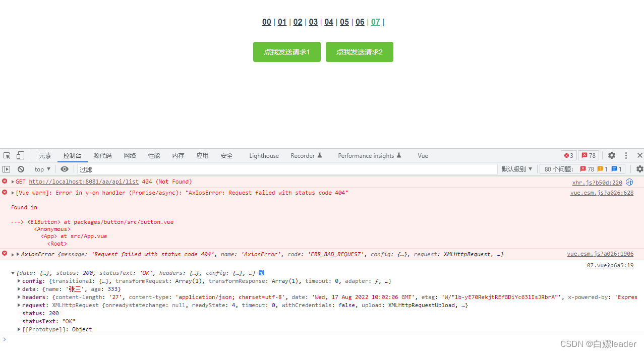Collapse the expanded response object
Viewport: 644px width, 353px height.
coord(13,273)
